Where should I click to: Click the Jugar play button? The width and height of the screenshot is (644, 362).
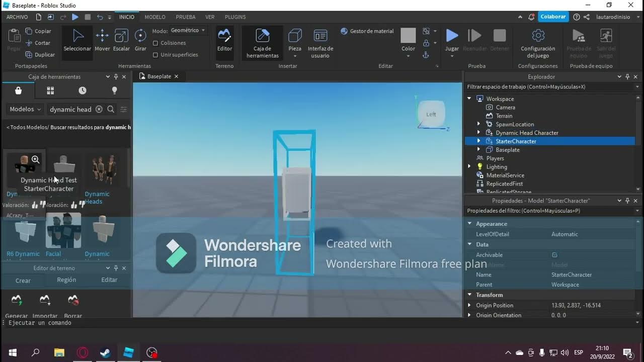[452, 40]
